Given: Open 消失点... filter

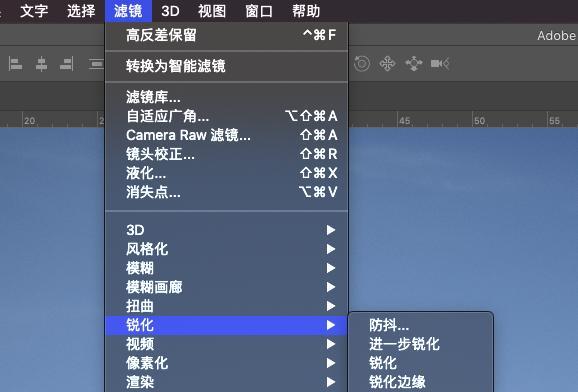Looking at the screenshot, I should pyautogui.click(x=227, y=192).
